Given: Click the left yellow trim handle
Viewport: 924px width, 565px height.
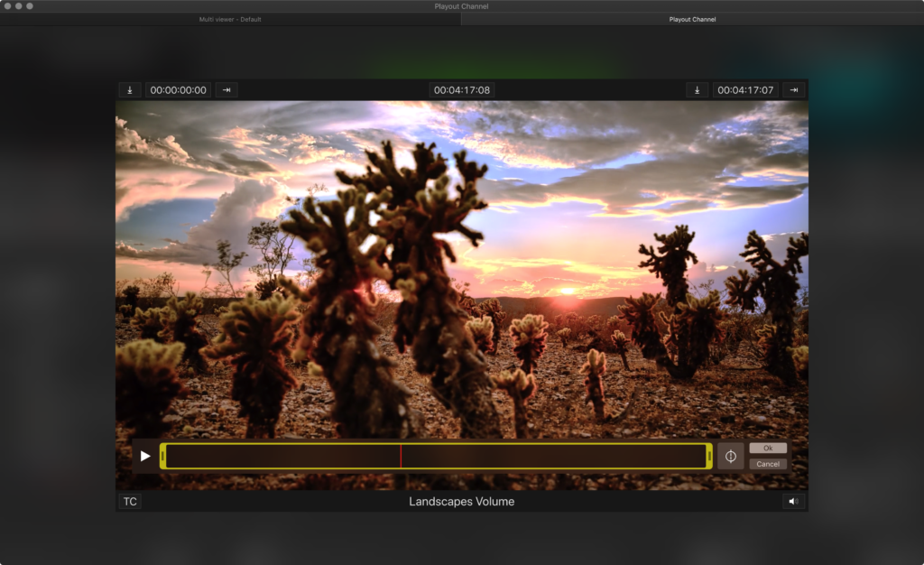Looking at the screenshot, I should point(162,456).
